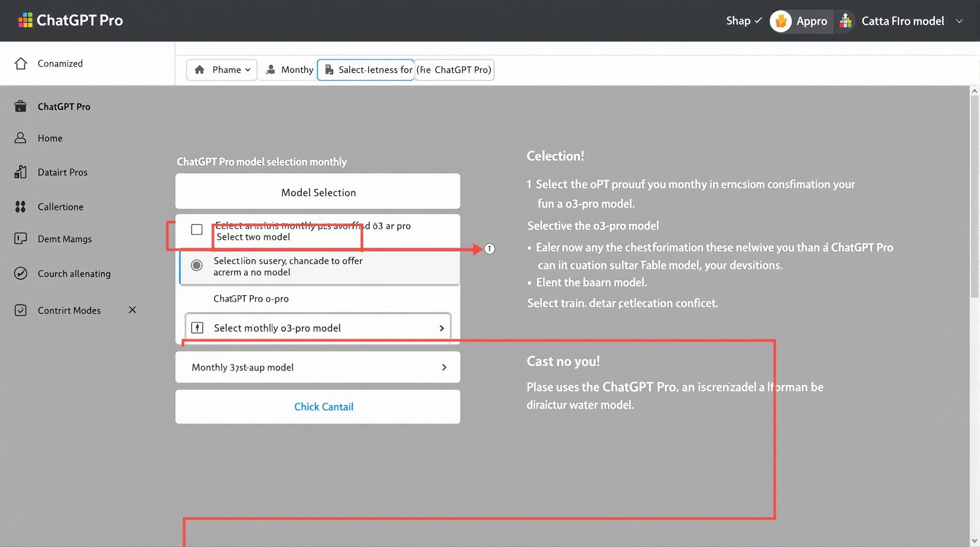This screenshot has height=547, width=980.
Task: Open Callertione sidebar item
Action: pyautogui.click(x=61, y=207)
